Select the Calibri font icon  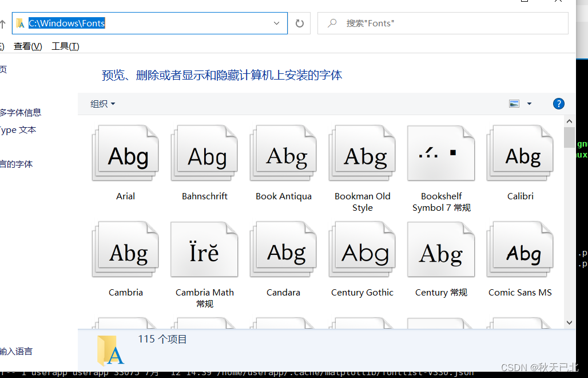point(520,153)
